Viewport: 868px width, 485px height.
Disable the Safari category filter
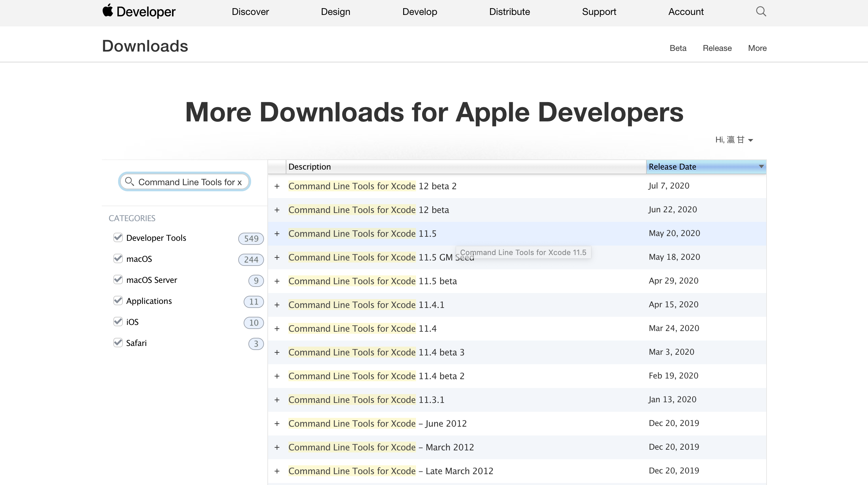[118, 343]
